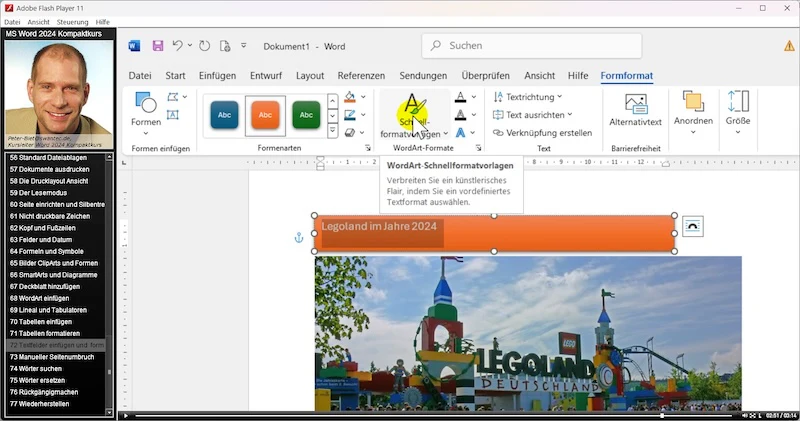Open the Überprüfen tab
Viewport: 800px width, 421px height.
click(485, 76)
